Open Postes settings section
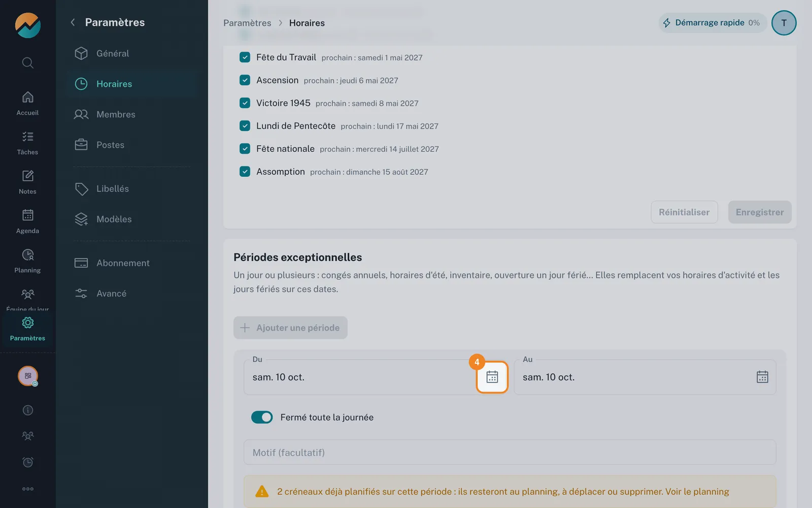The image size is (812, 508). (x=132, y=145)
